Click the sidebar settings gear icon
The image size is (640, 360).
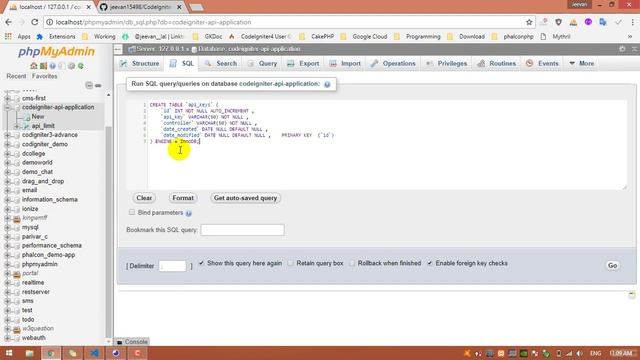pos(71,66)
